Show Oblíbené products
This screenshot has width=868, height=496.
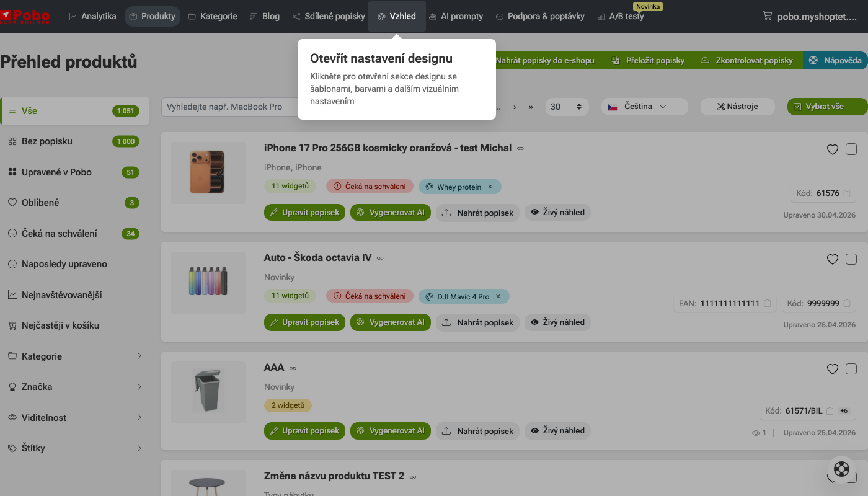point(75,203)
